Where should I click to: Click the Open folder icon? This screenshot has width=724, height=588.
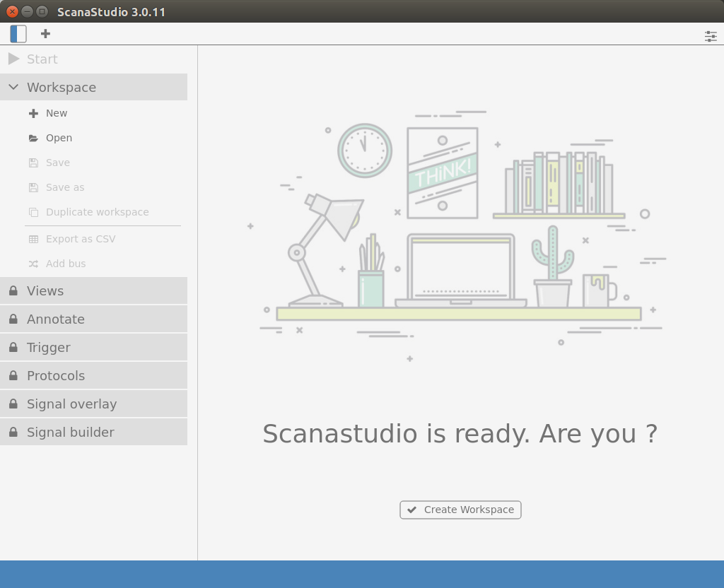click(33, 138)
